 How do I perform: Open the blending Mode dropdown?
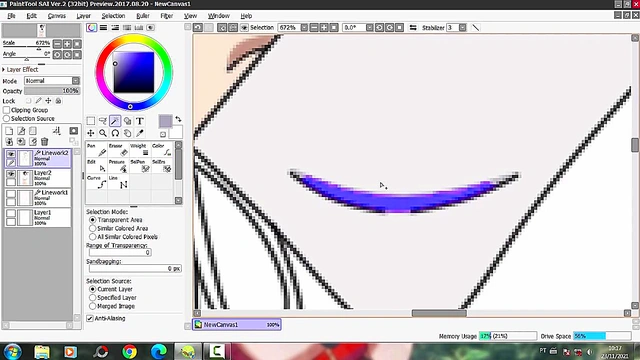coord(76,81)
